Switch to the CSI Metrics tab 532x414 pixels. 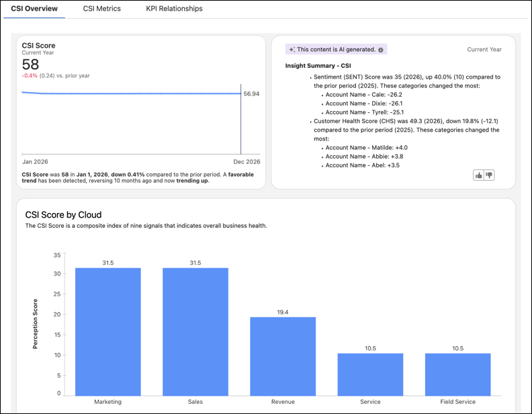(102, 9)
